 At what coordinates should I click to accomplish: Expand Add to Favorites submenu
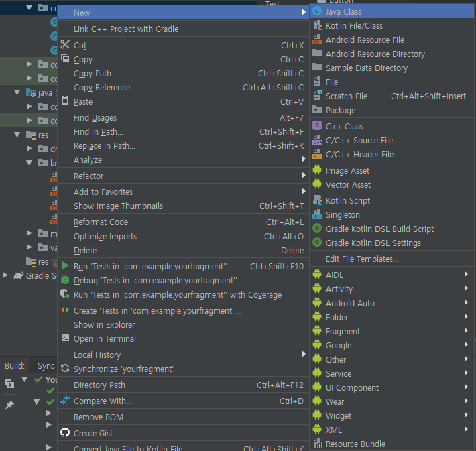[183, 192]
